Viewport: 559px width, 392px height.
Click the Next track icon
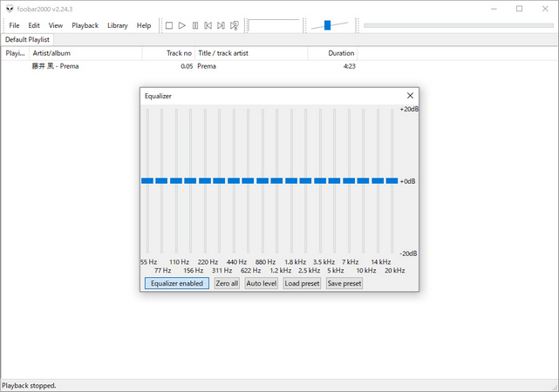pos(221,25)
